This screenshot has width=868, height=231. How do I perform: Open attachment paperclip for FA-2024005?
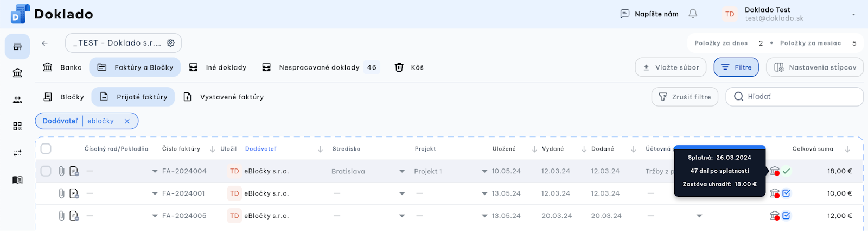point(61,216)
